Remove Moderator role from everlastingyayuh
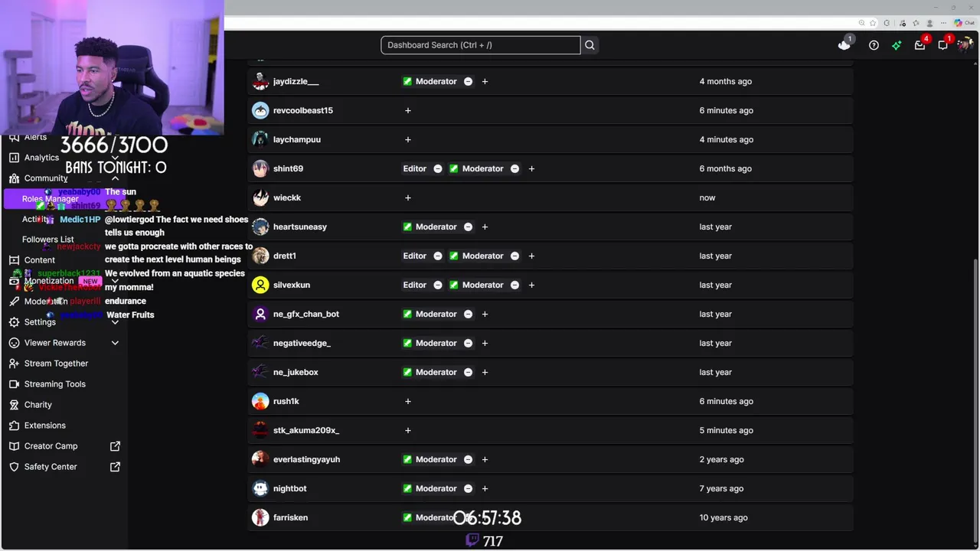Image resolution: width=980 pixels, height=551 pixels. pos(468,459)
